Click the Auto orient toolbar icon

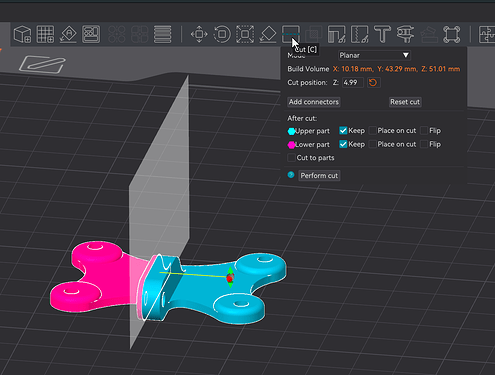(x=68, y=34)
